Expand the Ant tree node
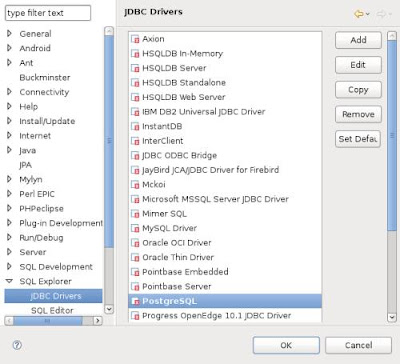This screenshot has width=400, height=364. point(9,62)
